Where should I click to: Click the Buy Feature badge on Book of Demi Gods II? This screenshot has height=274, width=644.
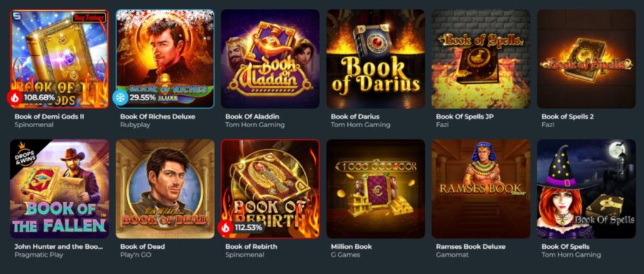[x=89, y=17]
